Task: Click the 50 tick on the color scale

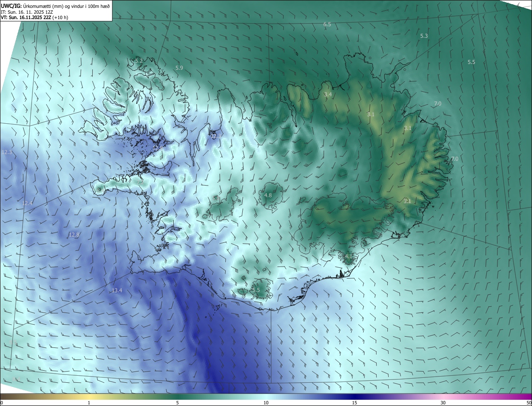Action: [x=528, y=403]
